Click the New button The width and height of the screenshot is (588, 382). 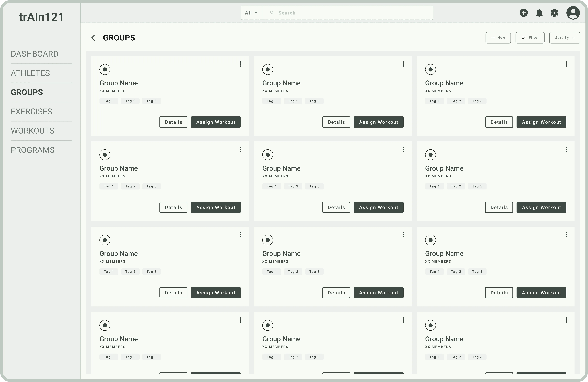pos(498,38)
